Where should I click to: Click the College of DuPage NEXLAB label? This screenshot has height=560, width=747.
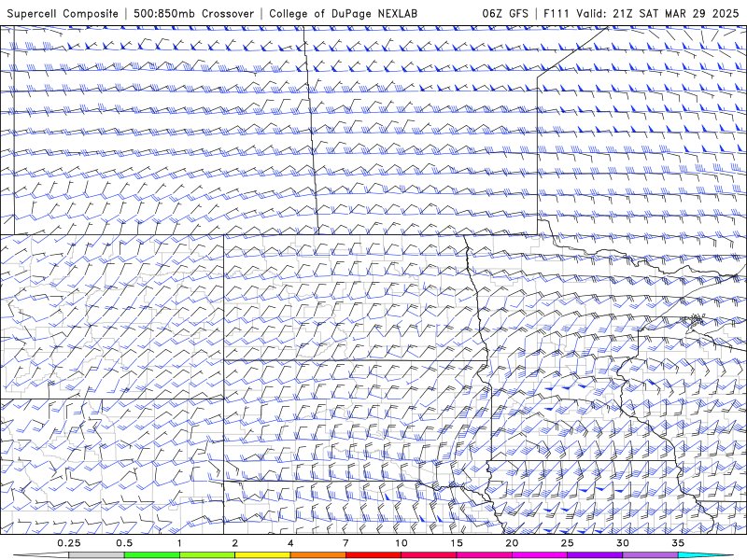click(343, 13)
